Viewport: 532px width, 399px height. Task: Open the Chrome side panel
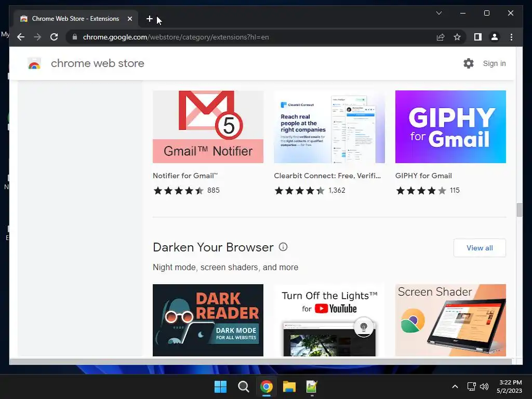(478, 37)
